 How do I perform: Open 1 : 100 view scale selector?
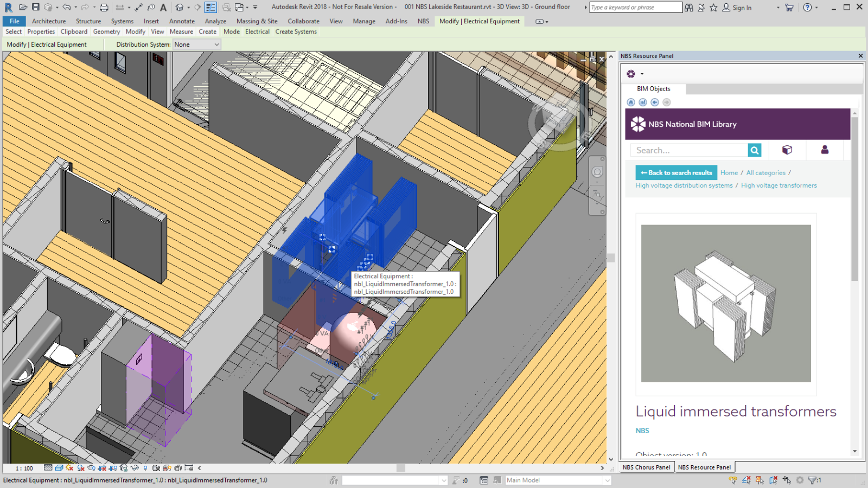coord(24,468)
